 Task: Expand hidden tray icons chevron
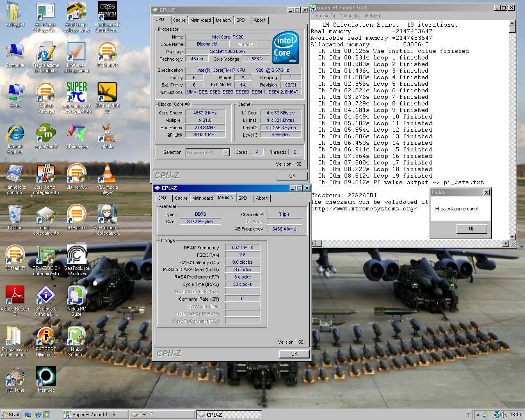click(478, 415)
